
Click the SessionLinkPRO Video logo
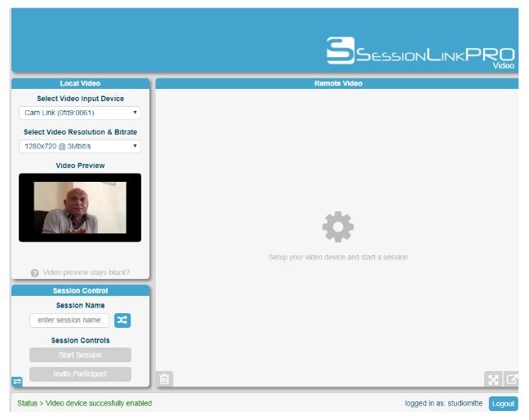coord(420,51)
